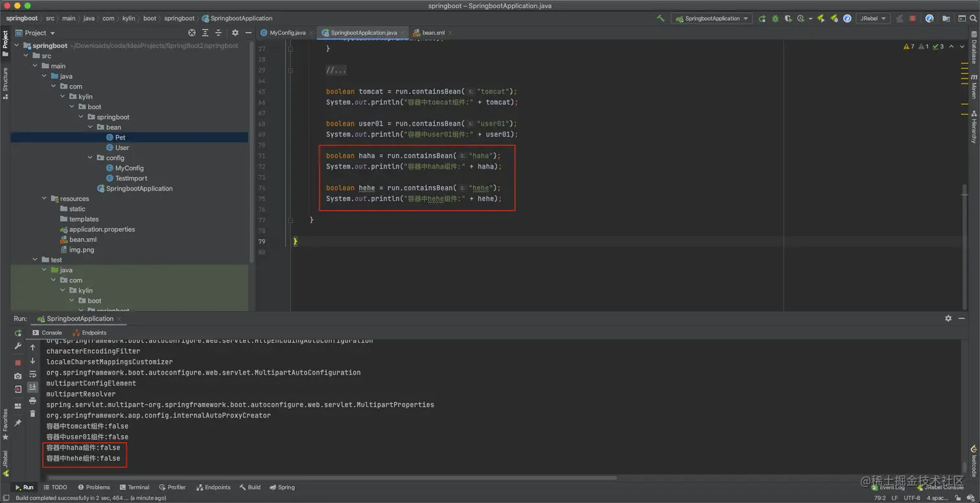The width and height of the screenshot is (980, 503).
Task: Toggle the Structure tool window stripe button
Action: (x=5, y=84)
